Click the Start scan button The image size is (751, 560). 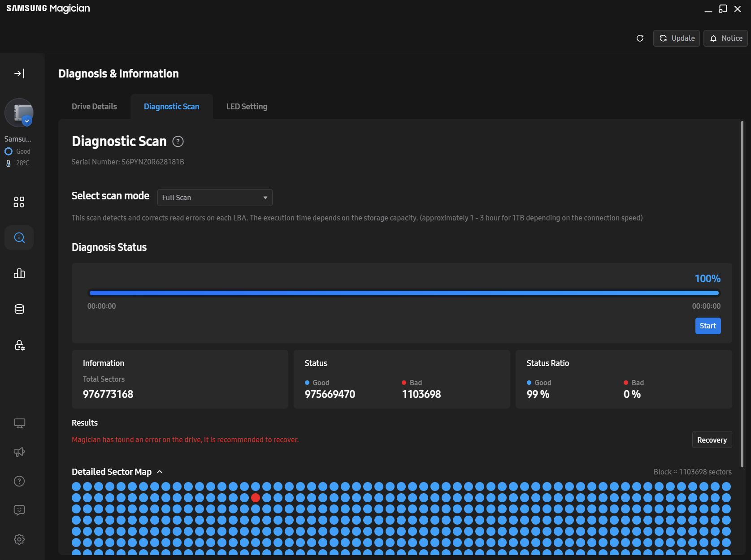(708, 326)
